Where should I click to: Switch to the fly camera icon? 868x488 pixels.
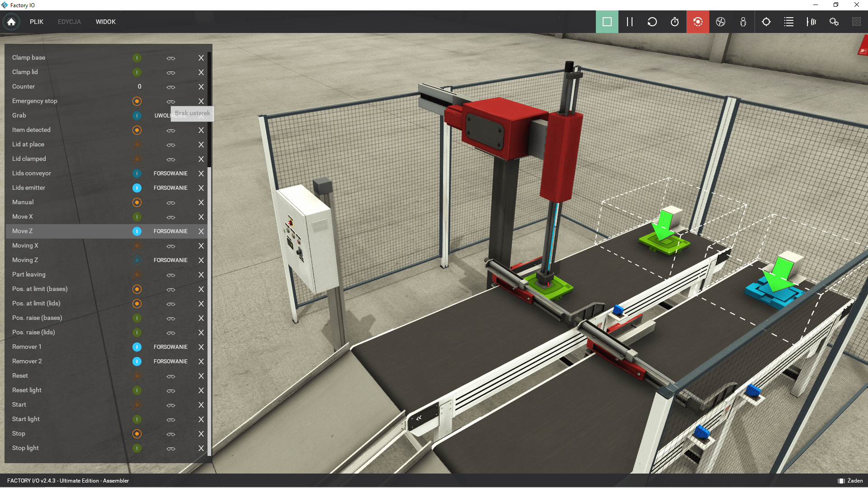[x=721, y=22]
